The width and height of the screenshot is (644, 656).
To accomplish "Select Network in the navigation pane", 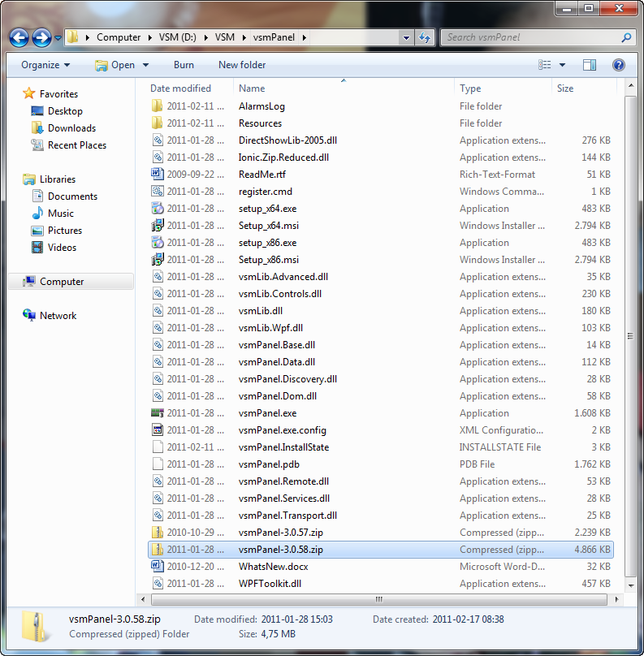I will coord(58,316).
